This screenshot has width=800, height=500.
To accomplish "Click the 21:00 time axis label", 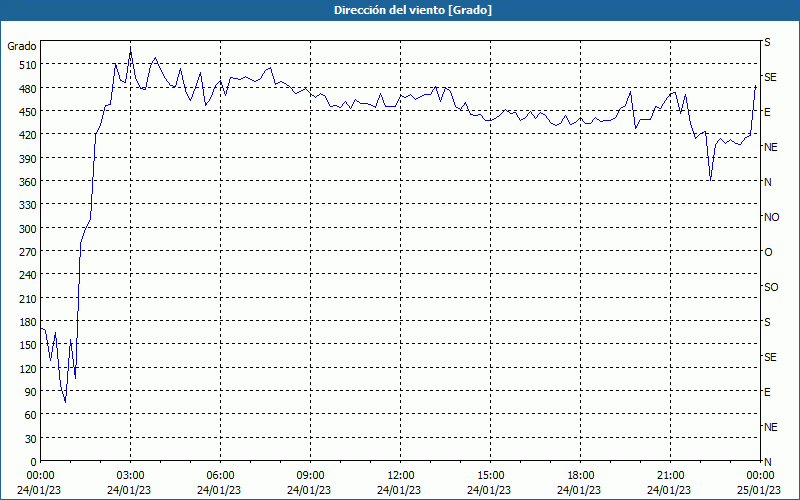I will (x=670, y=476).
